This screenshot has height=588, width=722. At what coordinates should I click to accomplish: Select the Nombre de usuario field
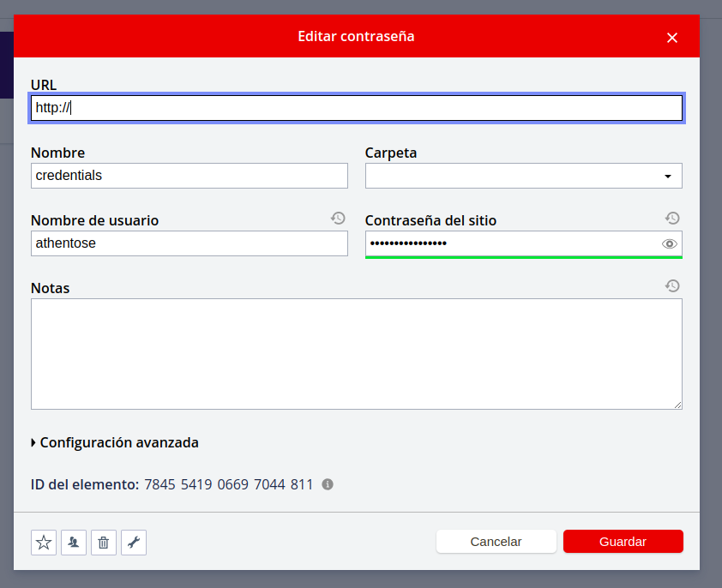click(189, 243)
